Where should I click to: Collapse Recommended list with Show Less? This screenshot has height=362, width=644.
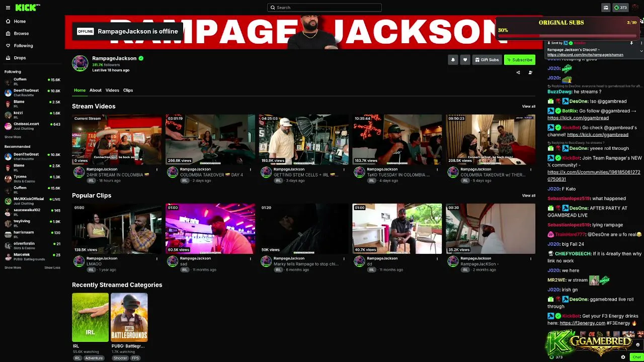tap(52, 267)
